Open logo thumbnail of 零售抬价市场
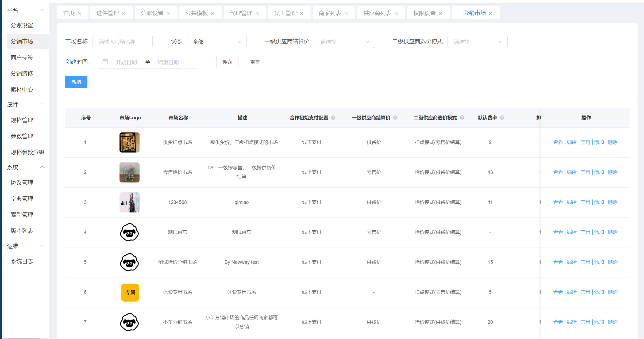Viewport: 644px width, 339px height. coord(129,172)
